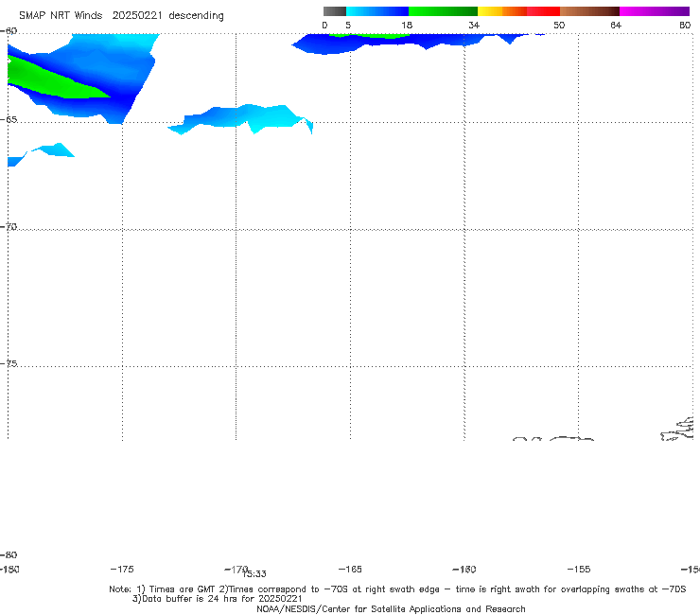Click the green wind band in the upper-left swath
This screenshot has width=700, height=615.
click(x=49, y=79)
